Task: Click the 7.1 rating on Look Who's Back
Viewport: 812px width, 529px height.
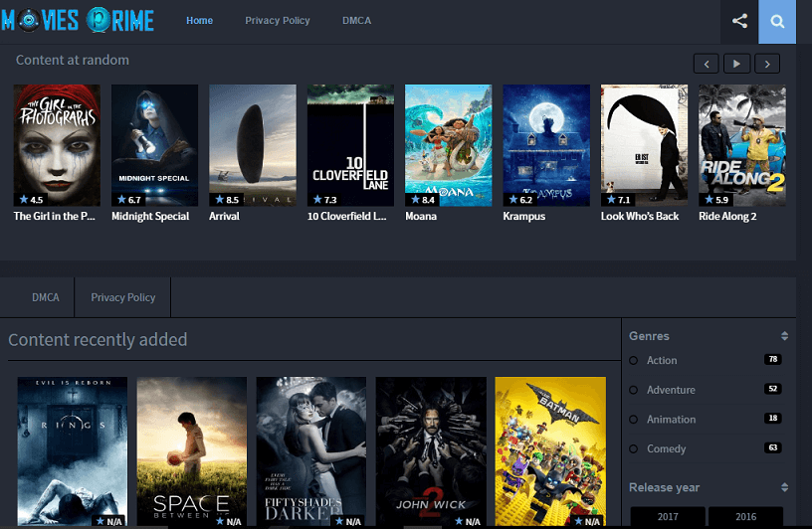Action: [618, 199]
